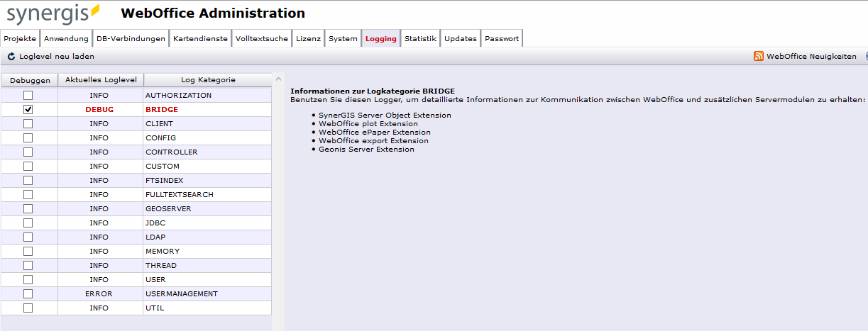868x331 pixels.
Task: Select the JDBC log category
Action: click(155, 223)
